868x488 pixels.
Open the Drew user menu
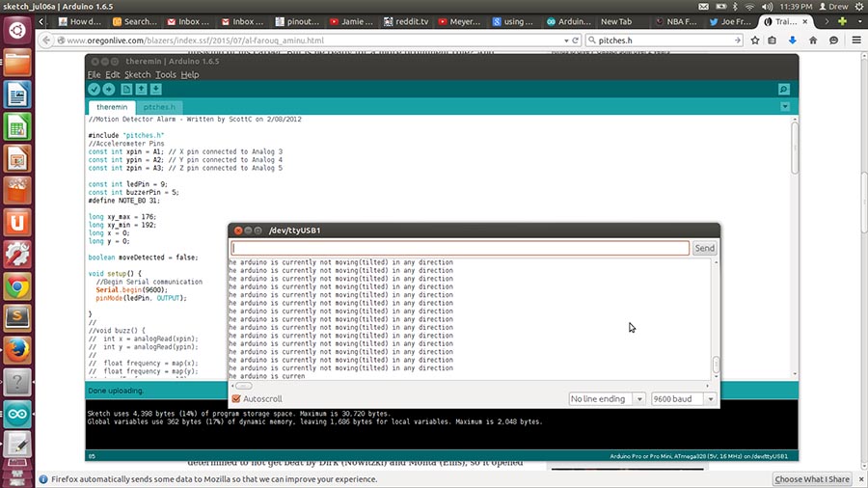pyautogui.click(x=833, y=7)
